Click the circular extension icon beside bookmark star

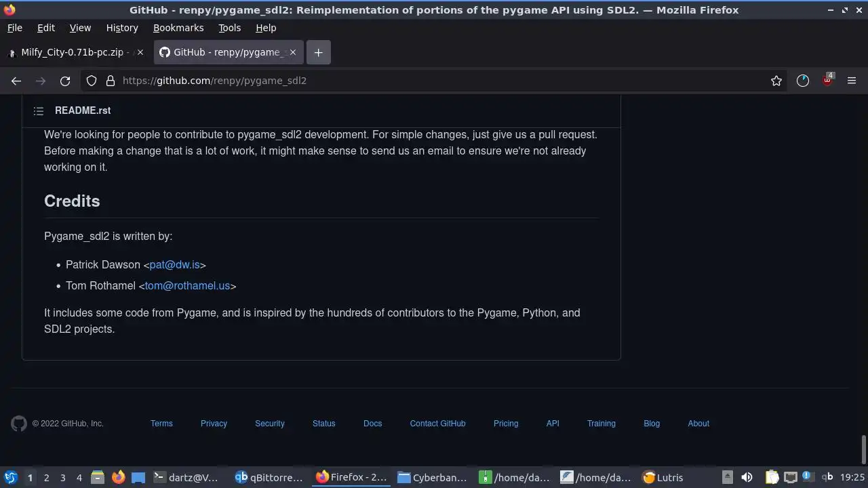pos(803,81)
